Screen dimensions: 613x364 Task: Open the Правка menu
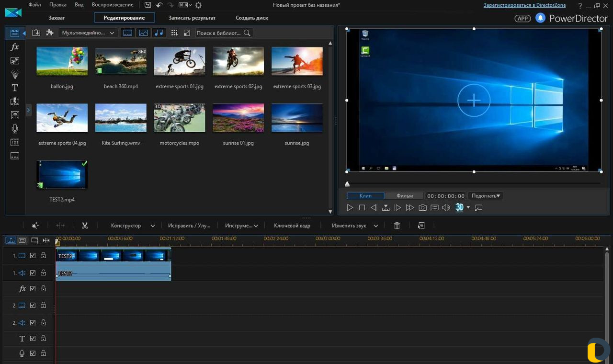click(x=58, y=5)
